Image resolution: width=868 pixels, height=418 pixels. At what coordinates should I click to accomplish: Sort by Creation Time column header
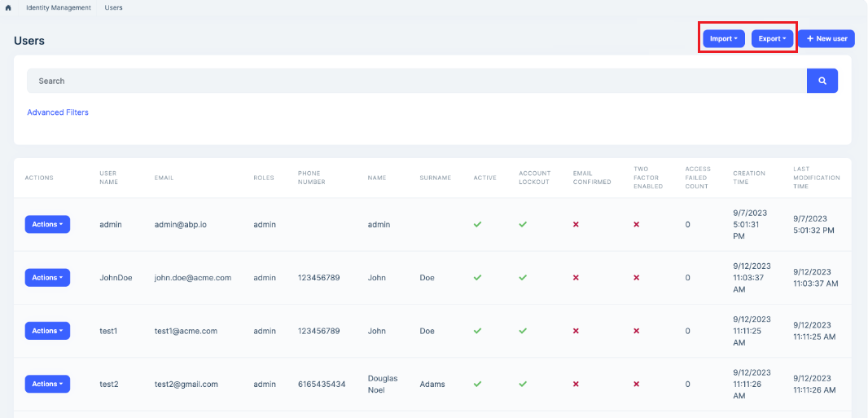[x=748, y=178]
